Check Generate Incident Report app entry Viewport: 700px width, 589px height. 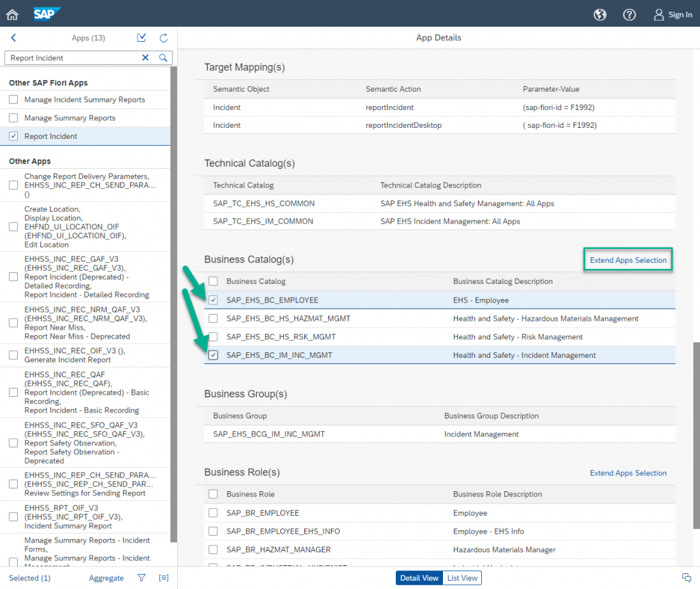pyautogui.click(x=14, y=355)
